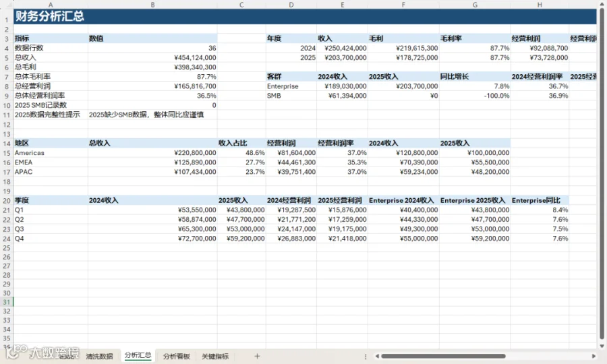Select column G header

tap(475, 5)
